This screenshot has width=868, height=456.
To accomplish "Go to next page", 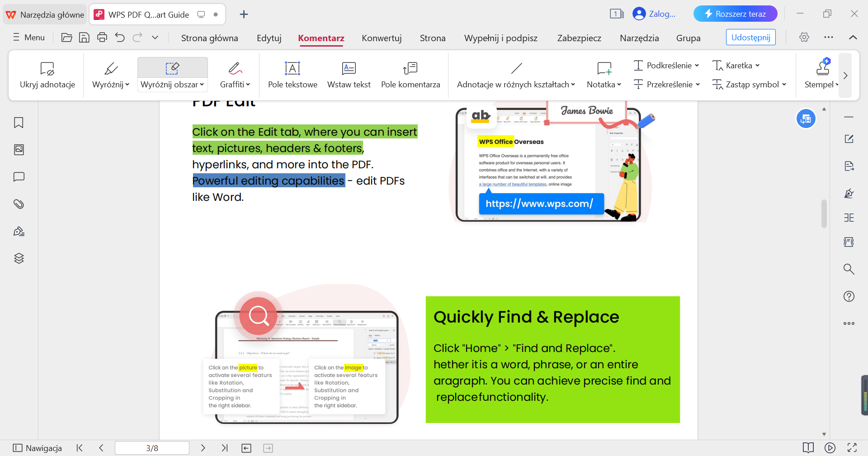I will point(203,448).
